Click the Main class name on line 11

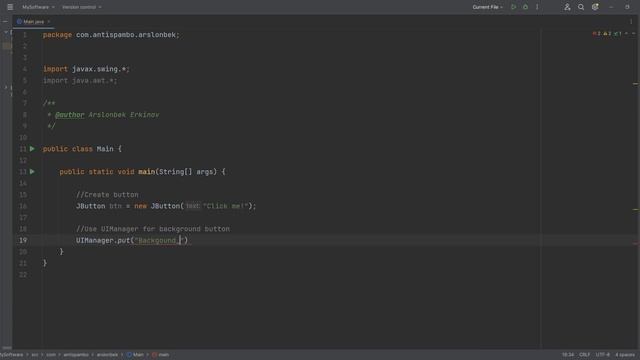105,149
